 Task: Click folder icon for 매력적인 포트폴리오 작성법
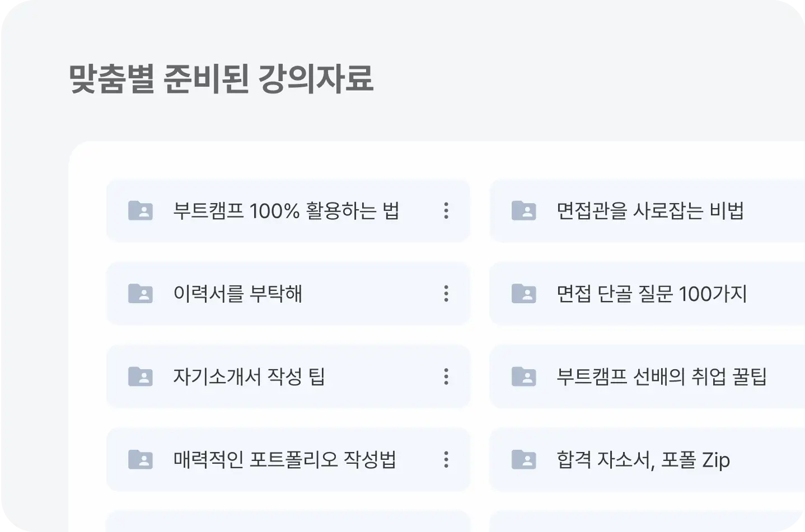(x=141, y=460)
